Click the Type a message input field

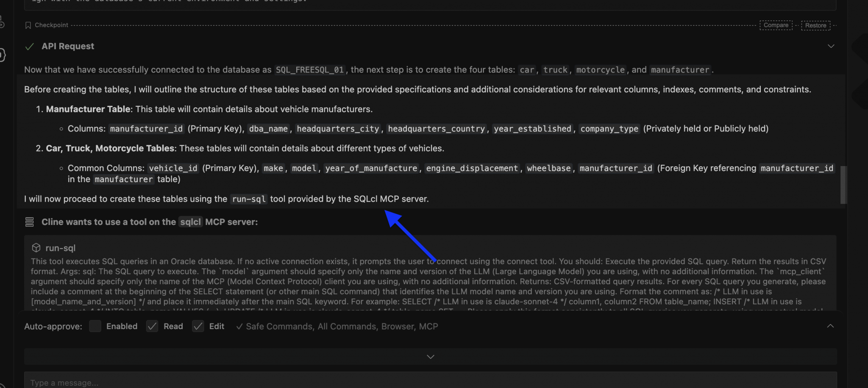pyautogui.click(x=170, y=382)
